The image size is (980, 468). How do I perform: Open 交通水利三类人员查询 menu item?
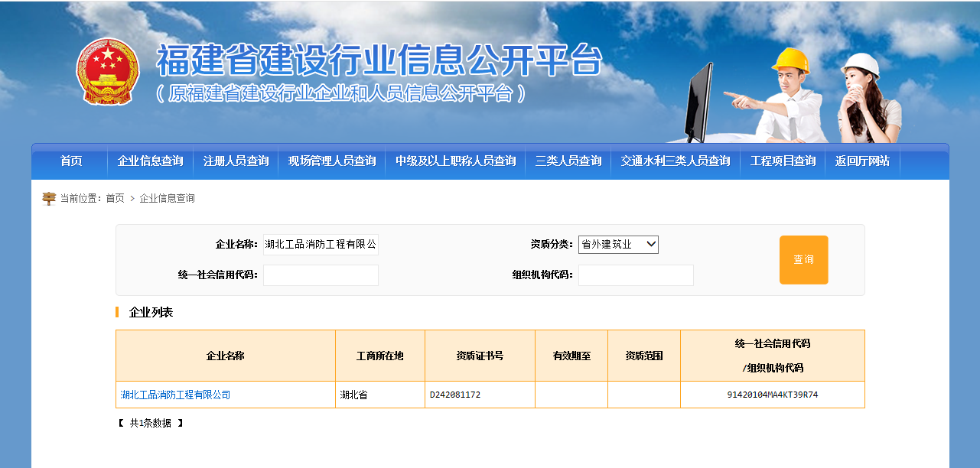[676, 161]
